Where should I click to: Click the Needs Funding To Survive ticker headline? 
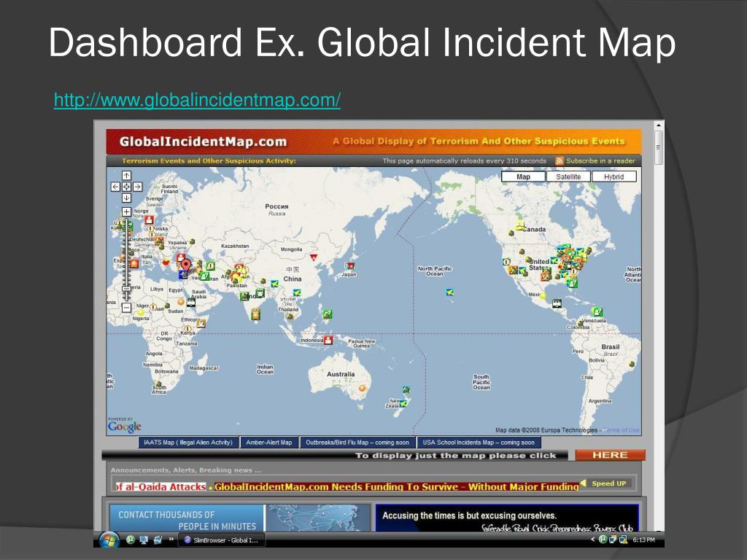[396, 486]
